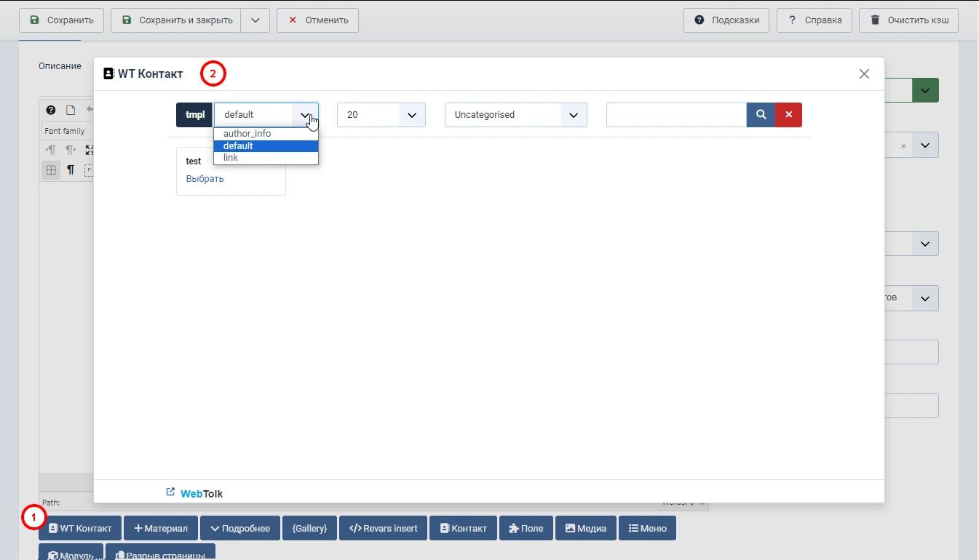
Task: Clear search with the red X button
Action: tap(788, 115)
